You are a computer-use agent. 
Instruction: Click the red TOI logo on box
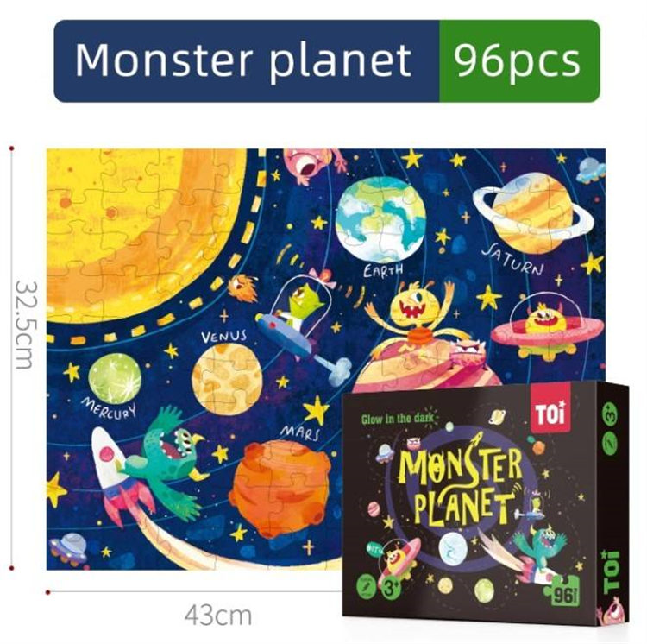coord(550,414)
